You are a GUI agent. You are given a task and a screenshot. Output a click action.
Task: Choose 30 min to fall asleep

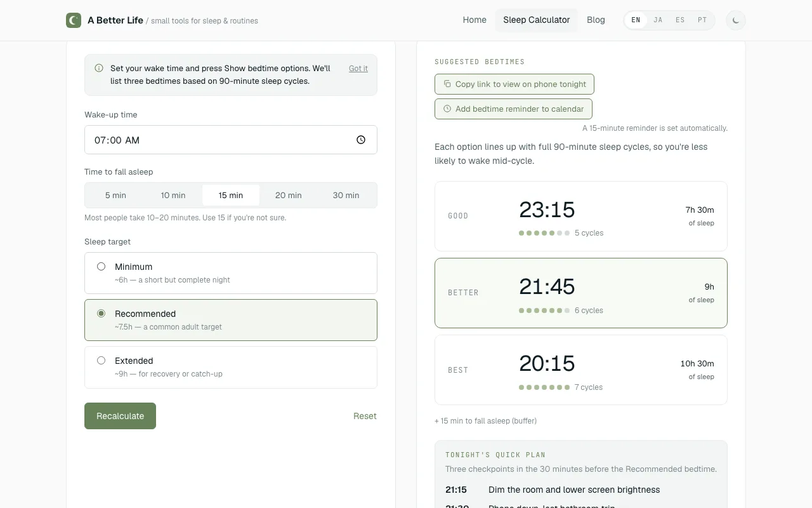(346, 196)
